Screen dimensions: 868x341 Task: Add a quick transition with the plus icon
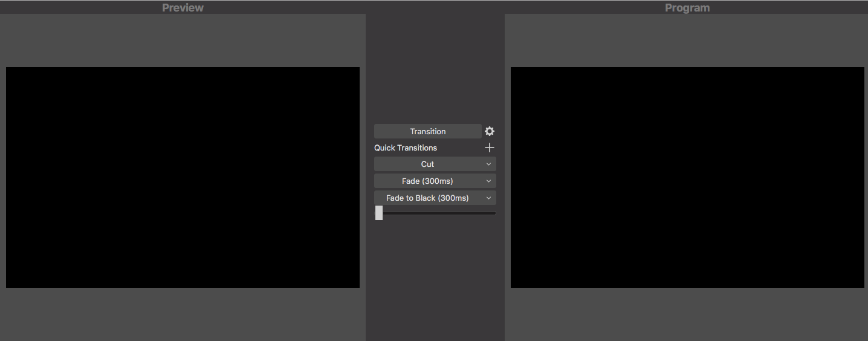[x=490, y=148]
